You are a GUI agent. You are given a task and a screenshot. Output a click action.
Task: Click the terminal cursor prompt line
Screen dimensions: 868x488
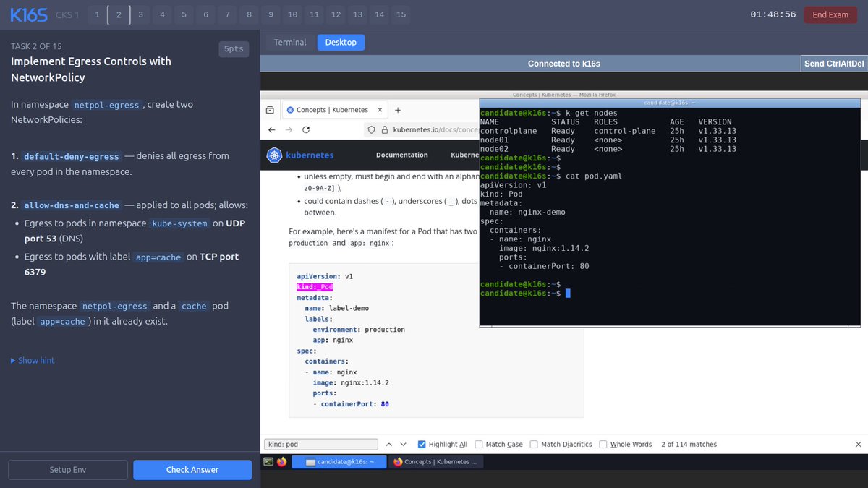(525, 294)
